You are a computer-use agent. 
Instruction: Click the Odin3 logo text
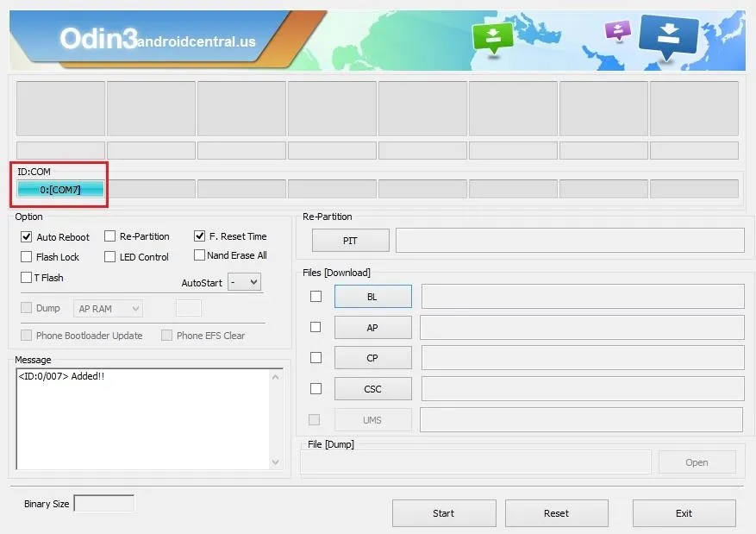99,39
